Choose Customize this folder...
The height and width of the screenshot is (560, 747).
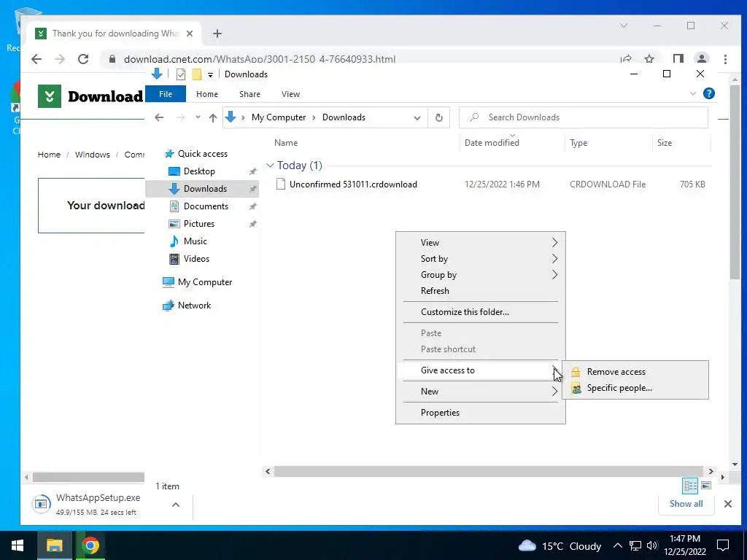tap(480, 312)
